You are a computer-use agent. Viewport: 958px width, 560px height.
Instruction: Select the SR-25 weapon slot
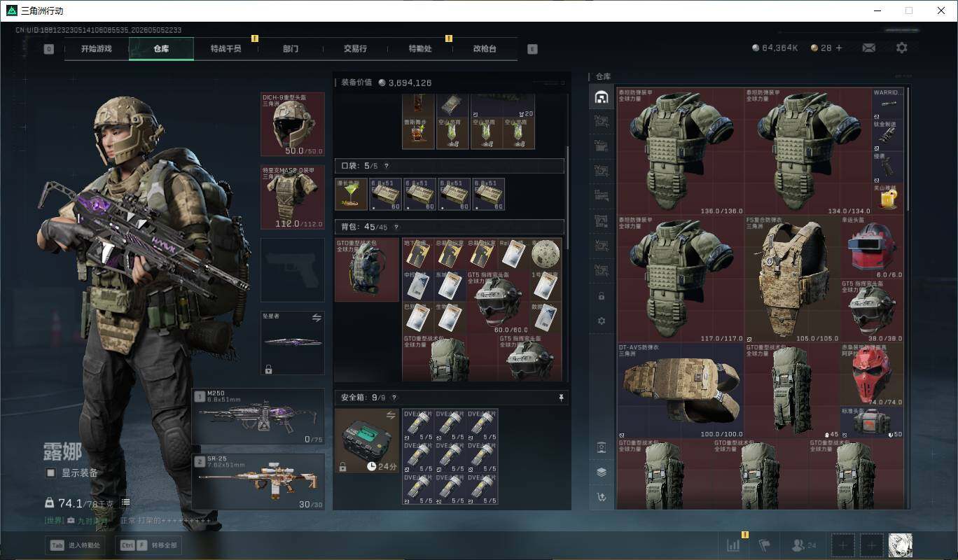click(x=258, y=481)
